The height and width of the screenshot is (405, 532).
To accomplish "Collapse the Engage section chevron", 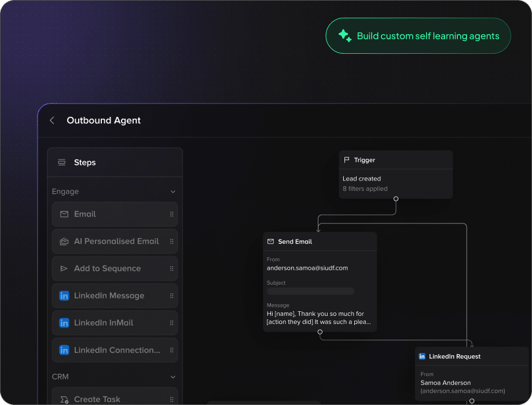I will pos(173,192).
